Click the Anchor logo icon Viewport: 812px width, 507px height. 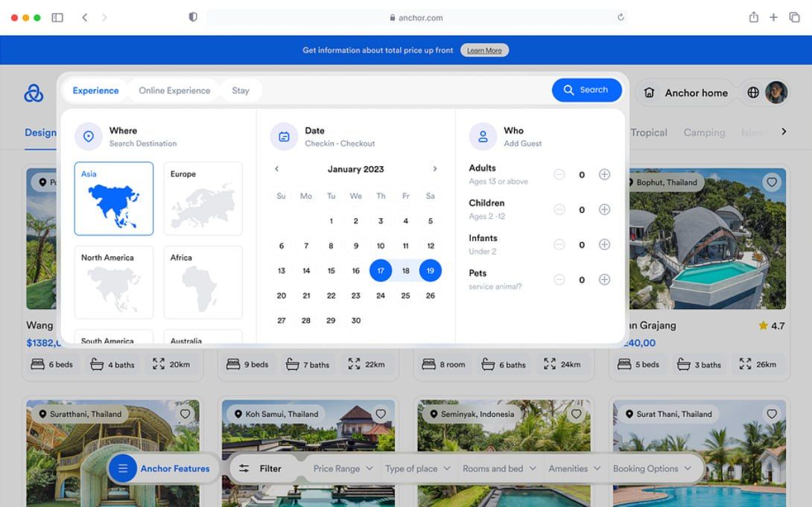(x=34, y=93)
